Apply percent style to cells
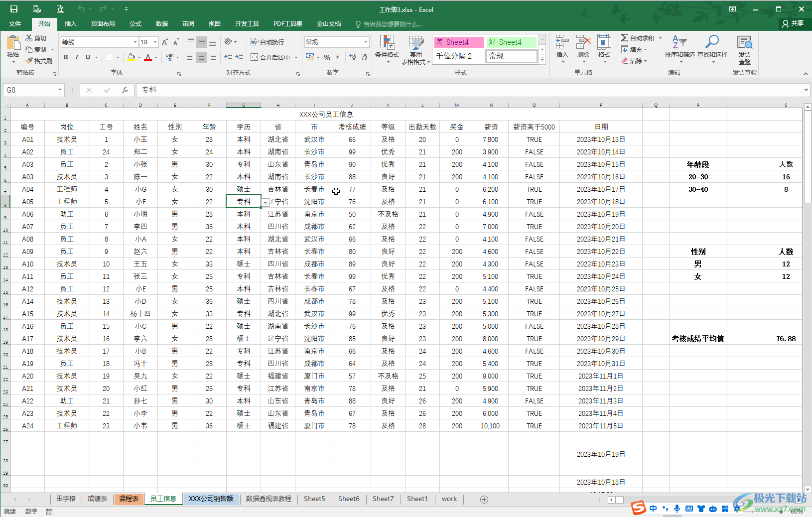 [327, 57]
